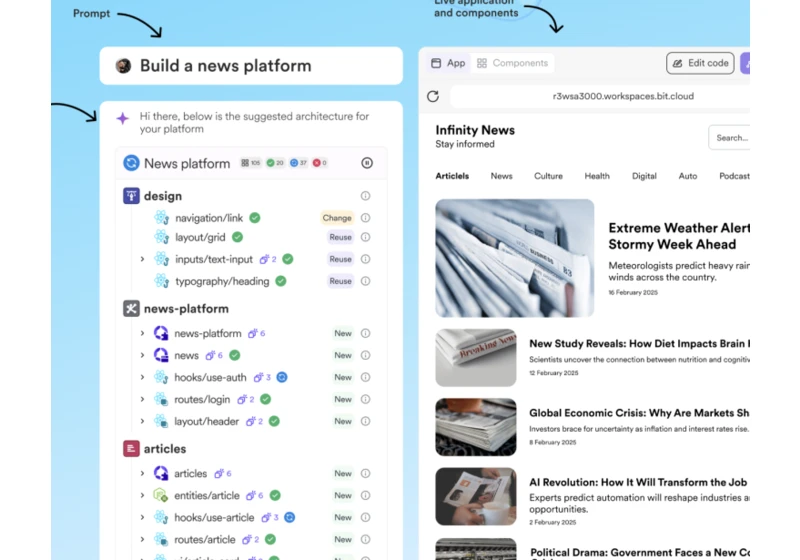Expand the news-platform component row
Viewport: 800px width, 560px height.
point(142,334)
